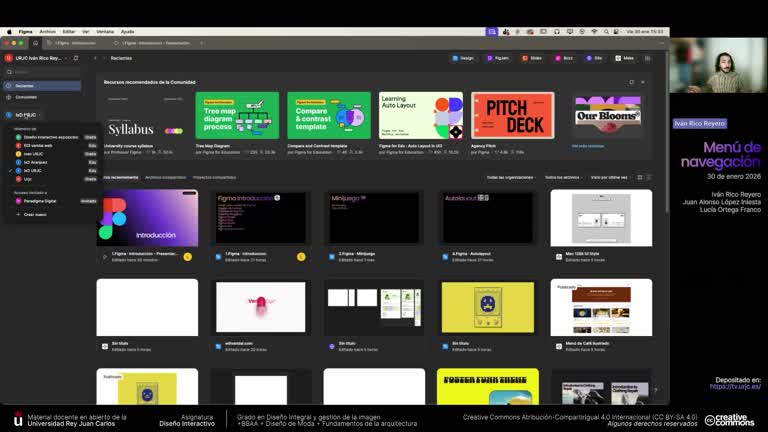Open the Archivo menu
Viewport: 768px width, 432px height.
tap(48, 32)
